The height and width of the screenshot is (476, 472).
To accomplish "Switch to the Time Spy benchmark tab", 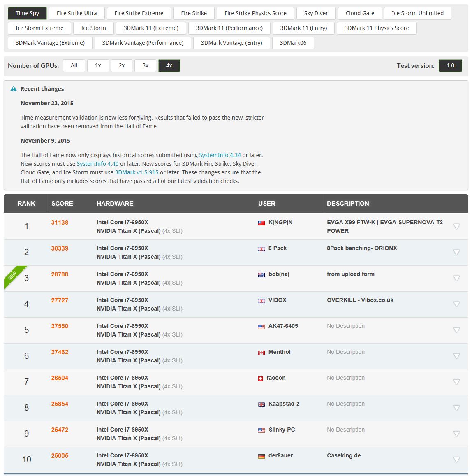I will point(27,13).
